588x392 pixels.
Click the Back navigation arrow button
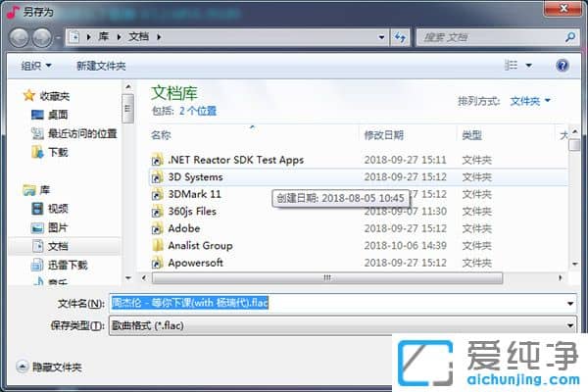point(19,37)
